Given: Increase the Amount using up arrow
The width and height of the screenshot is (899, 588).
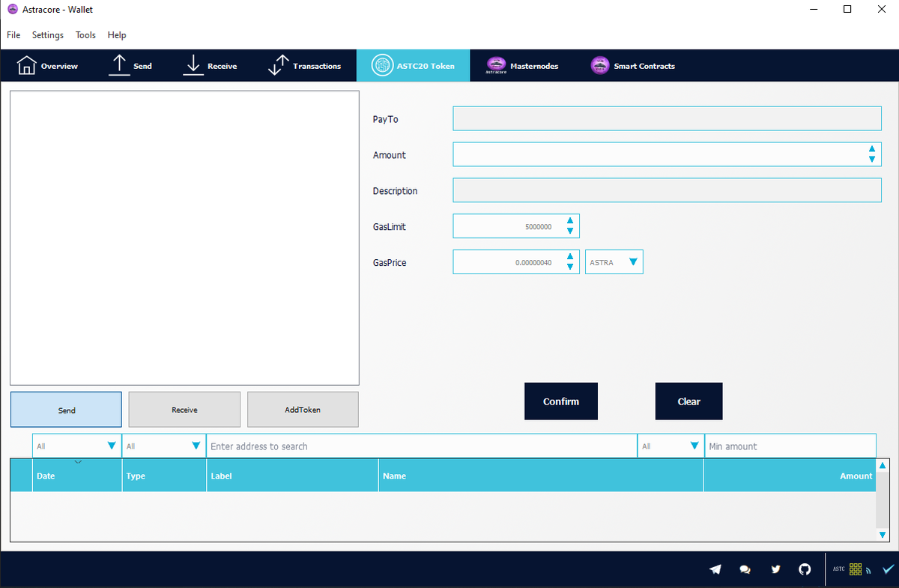Looking at the screenshot, I should click(871, 149).
